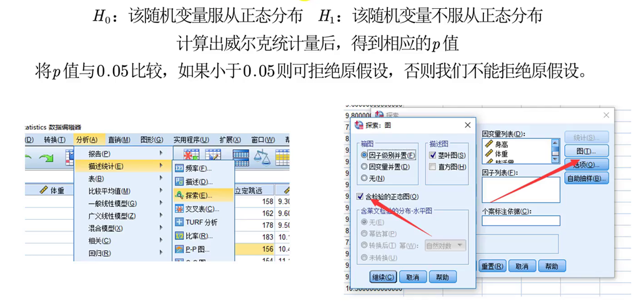Toggle 含检验的正态图(O) checkbox
644x301 pixels.
click(360, 197)
